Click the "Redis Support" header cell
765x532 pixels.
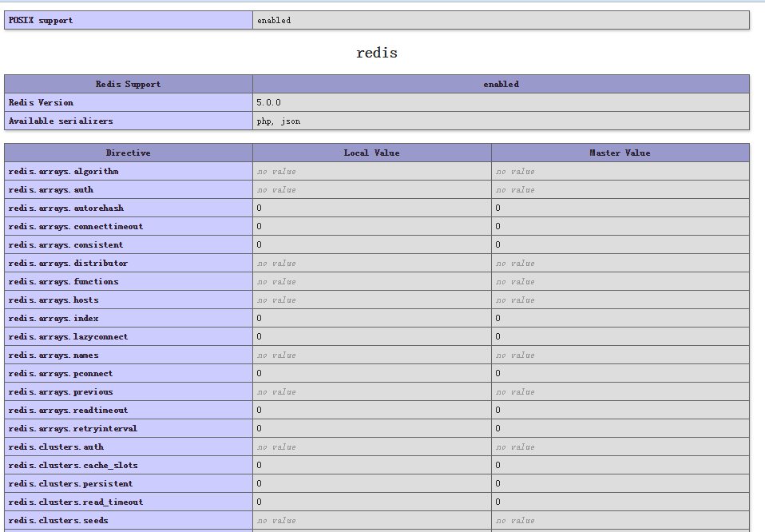pos(129,84)
